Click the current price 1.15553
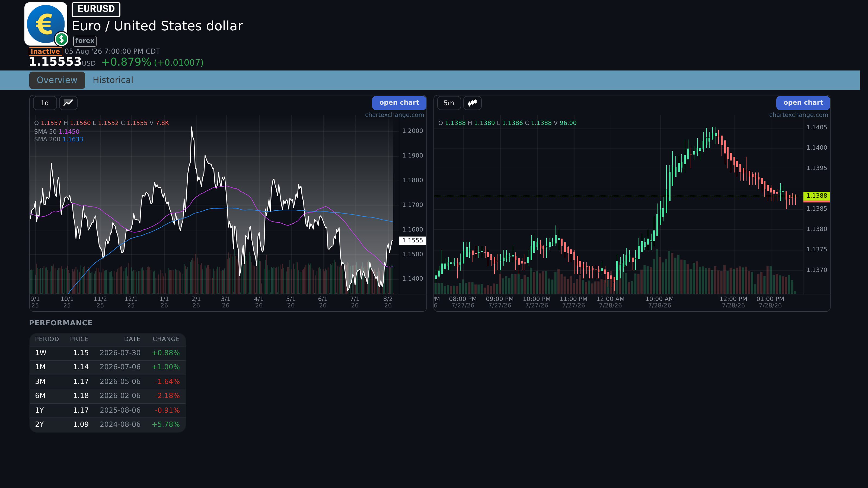 click(55, 62)
